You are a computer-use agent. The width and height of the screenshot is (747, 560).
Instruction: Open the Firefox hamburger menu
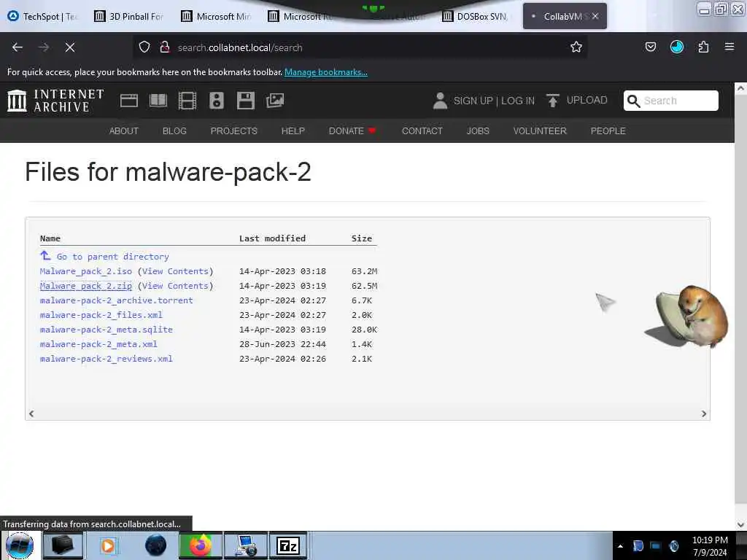(x=729, y=47)
